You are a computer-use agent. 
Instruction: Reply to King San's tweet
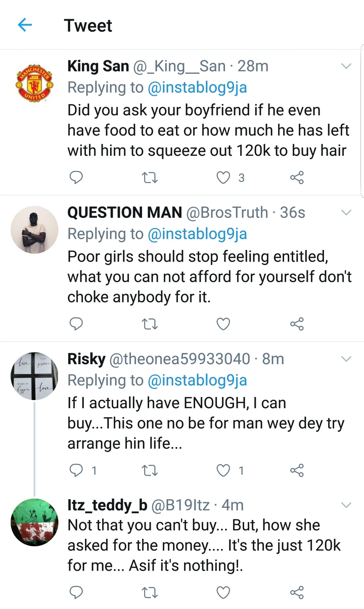coord(75,178)
